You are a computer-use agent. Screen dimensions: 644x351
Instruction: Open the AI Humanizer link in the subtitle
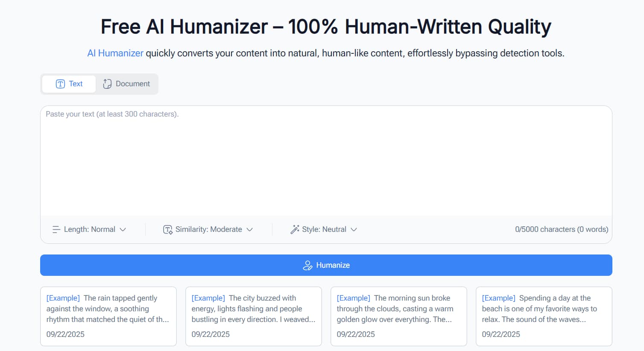(x=115, y=53)
